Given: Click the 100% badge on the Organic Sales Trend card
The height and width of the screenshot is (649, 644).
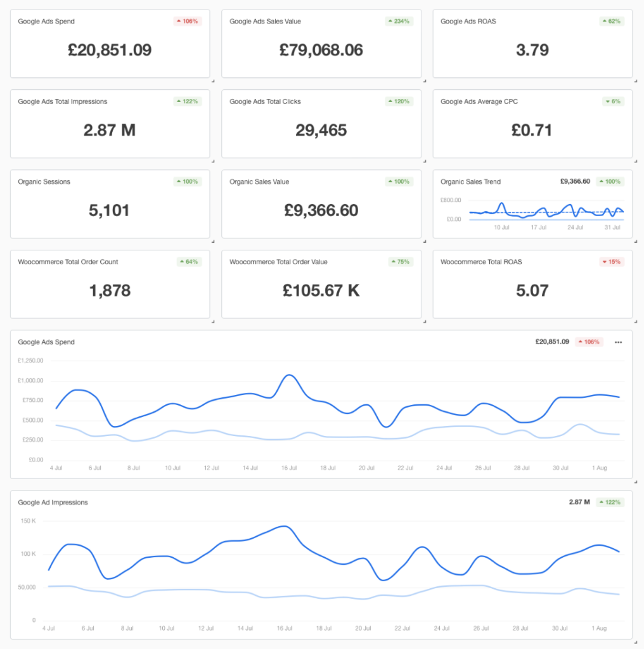Looking at the screenshot, I should click(x=610, y=181).
